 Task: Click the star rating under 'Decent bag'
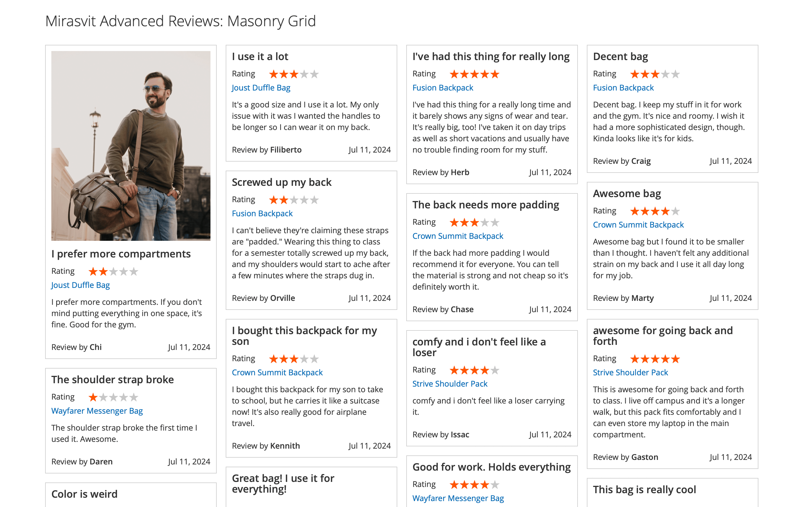(654, 74)
